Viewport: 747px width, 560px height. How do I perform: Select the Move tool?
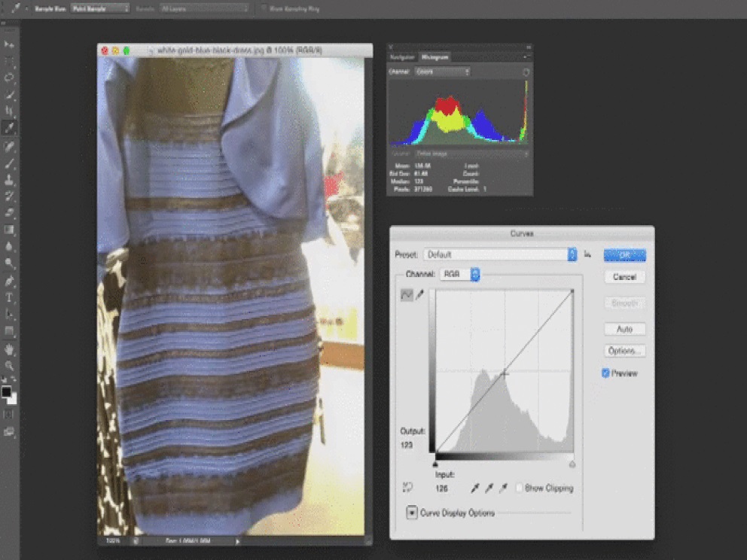[x=10, y=45]
